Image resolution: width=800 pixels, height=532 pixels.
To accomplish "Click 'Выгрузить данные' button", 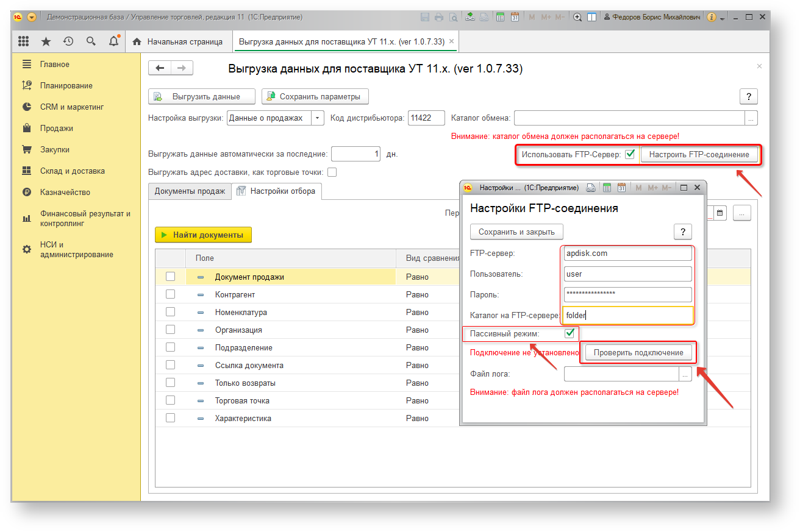I will (x=203, y=96).
